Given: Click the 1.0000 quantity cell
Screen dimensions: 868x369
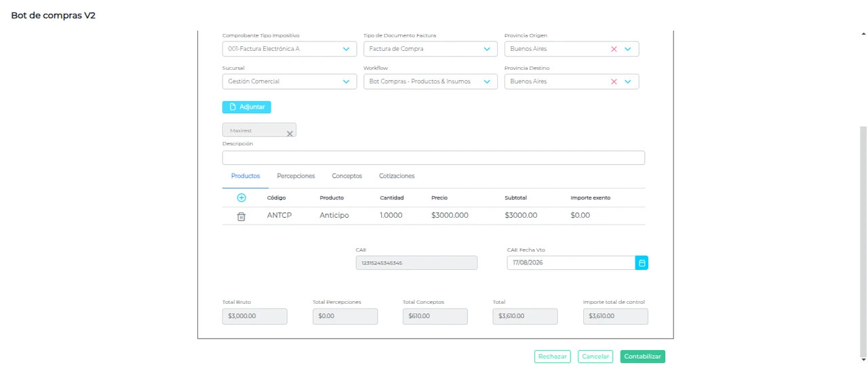Looking at the screenshot, I should (x=391, y=215).
